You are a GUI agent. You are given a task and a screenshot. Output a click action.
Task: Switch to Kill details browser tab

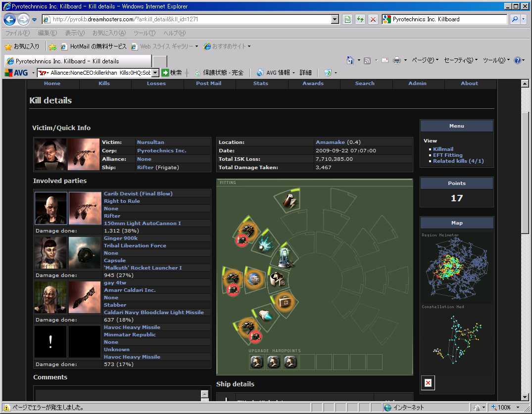tap(78, 61)
